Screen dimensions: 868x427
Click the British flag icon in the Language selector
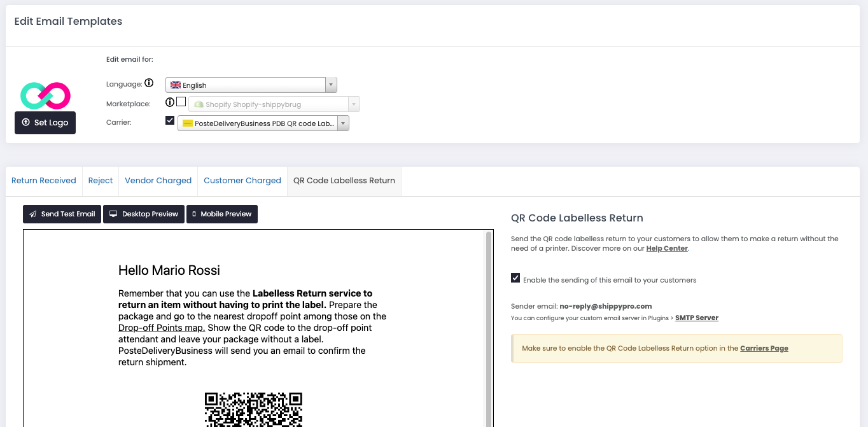[x=174, y=85]
